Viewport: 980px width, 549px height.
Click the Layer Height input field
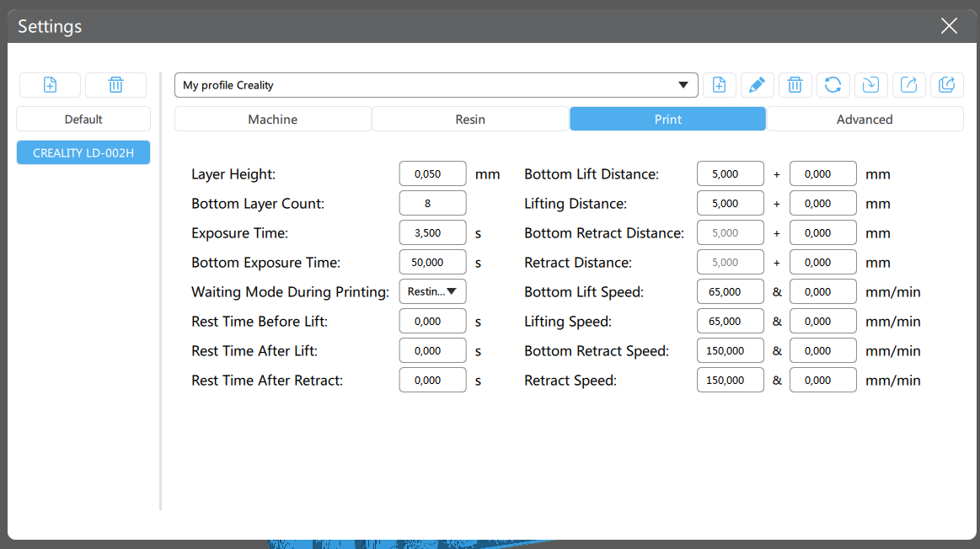(432, 174)
